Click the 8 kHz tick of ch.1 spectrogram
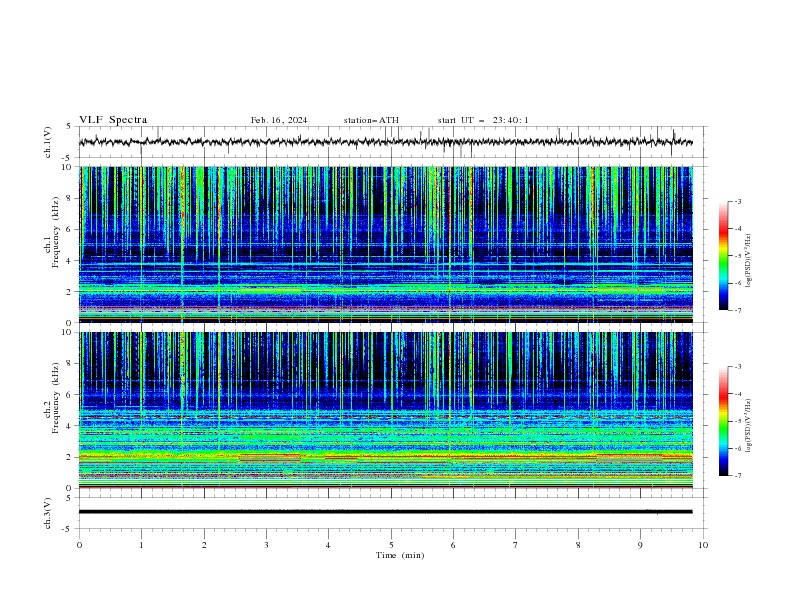The image size is (792, 612). (69, 198)
